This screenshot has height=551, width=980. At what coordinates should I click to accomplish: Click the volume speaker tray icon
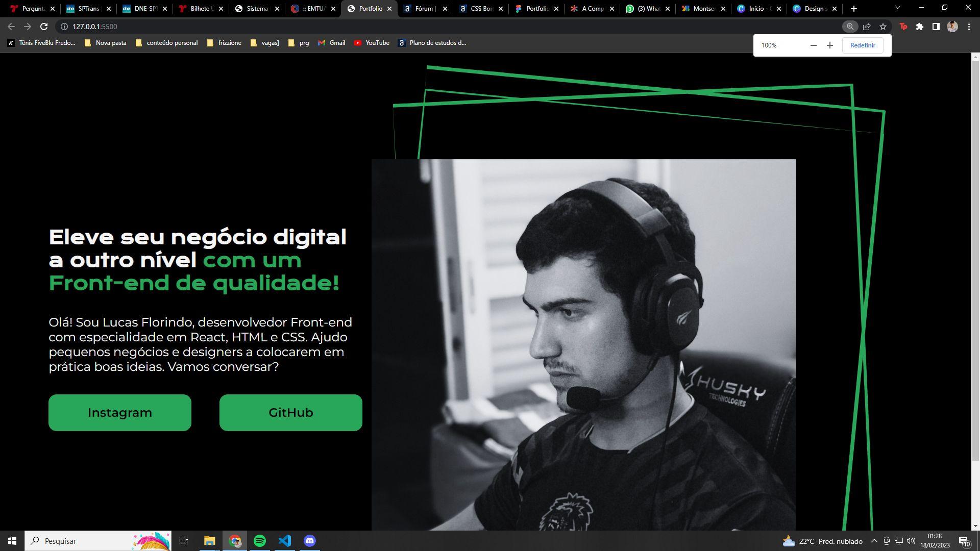tap(911, 541)
